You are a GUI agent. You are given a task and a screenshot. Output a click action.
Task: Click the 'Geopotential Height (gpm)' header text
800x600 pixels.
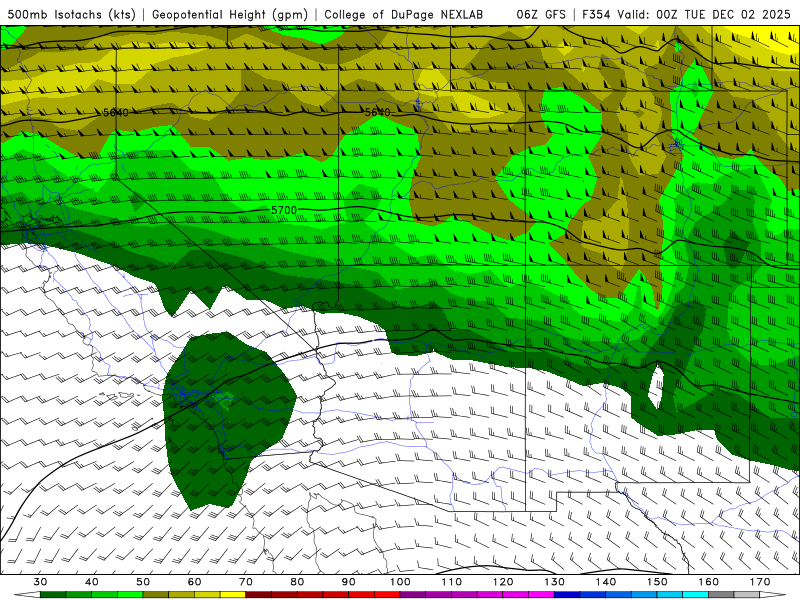click(x=230, y=14)
